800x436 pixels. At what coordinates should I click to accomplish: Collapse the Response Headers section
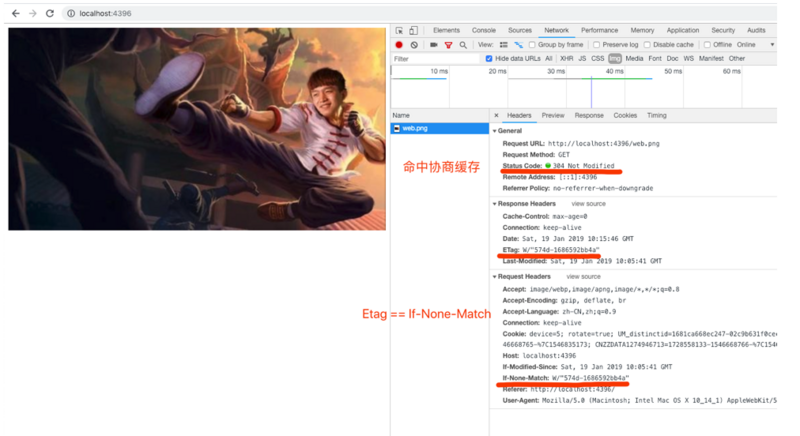[x=494, y=204]
